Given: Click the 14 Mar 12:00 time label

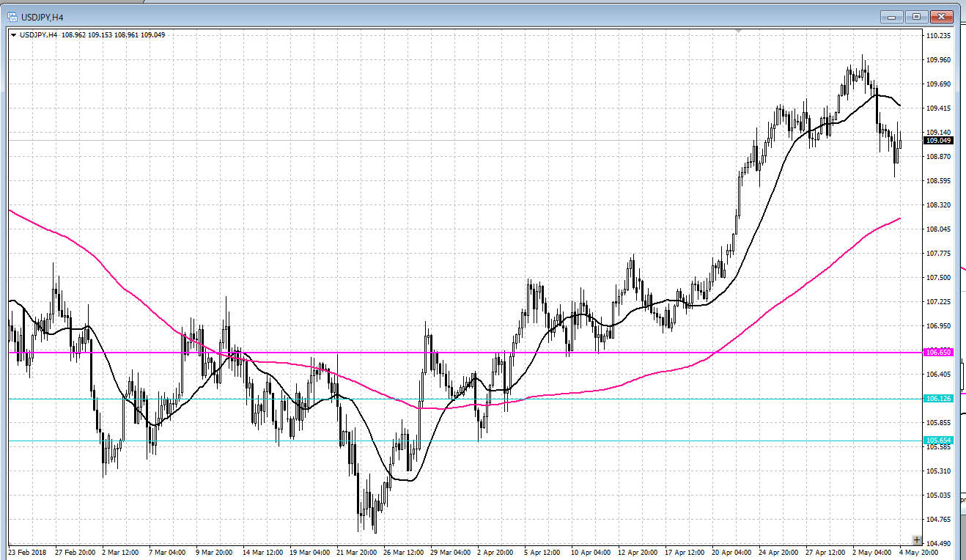Looking at the screenshot, I should coord(263,551).
